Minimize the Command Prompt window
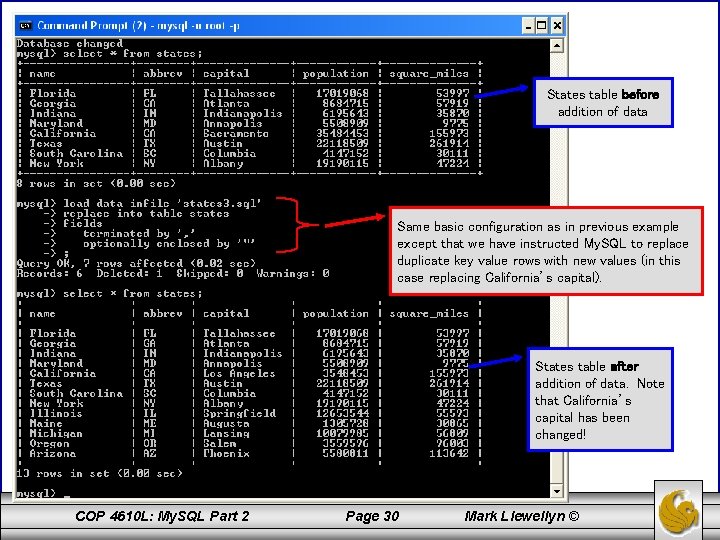720x540 pixels. click(529, 26)
